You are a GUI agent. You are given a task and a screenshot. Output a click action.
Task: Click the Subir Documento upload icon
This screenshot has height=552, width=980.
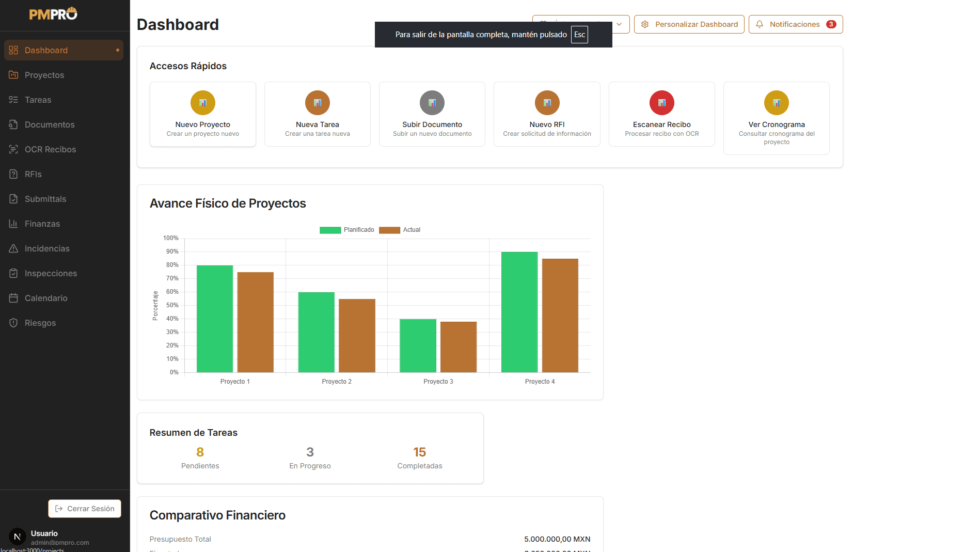[x=432, y=103]
